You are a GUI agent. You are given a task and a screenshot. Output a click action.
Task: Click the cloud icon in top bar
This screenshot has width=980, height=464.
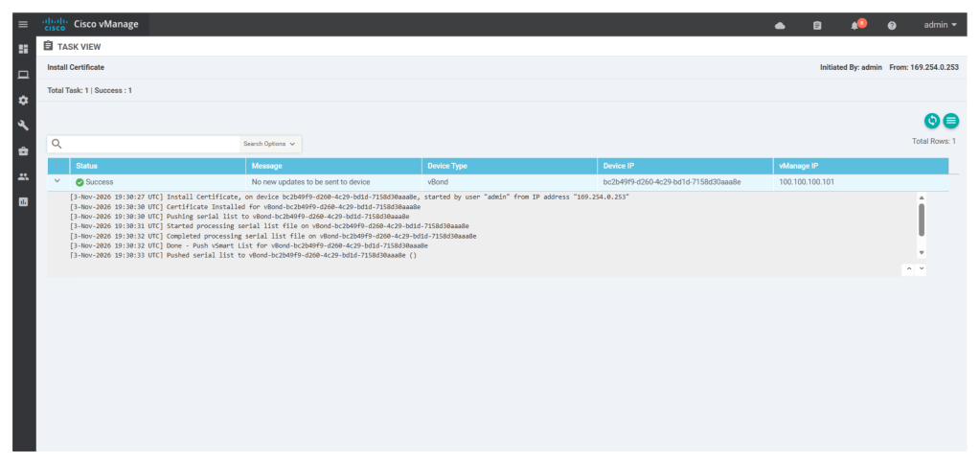click(x=780, y=25)
